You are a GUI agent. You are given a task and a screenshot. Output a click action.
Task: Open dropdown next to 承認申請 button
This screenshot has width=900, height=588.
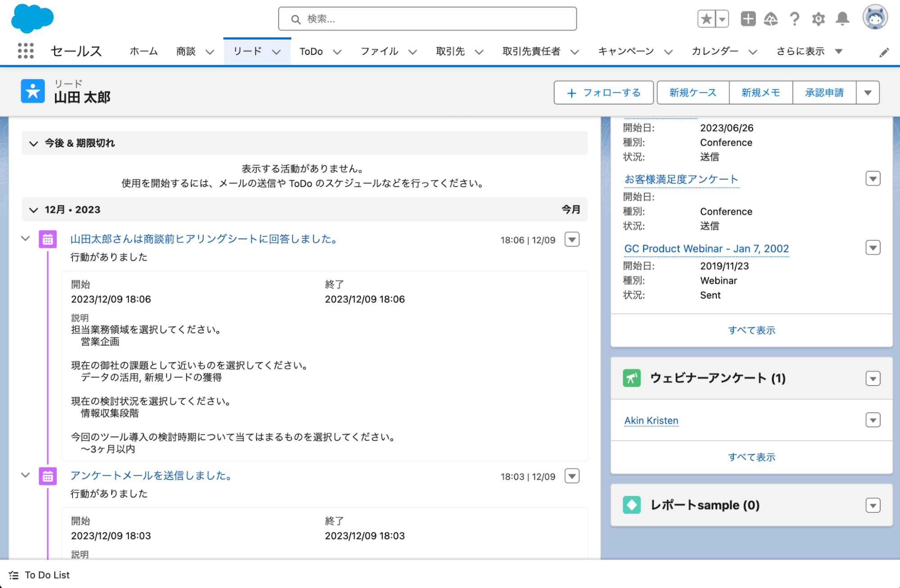tap(868, 93)
